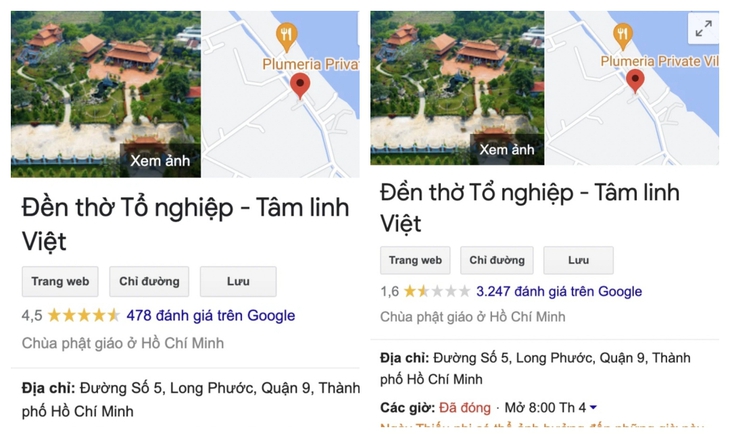Click Lưu button in the right panel
This screenshot has width=730, height=438.
click(x=578, y=260)
